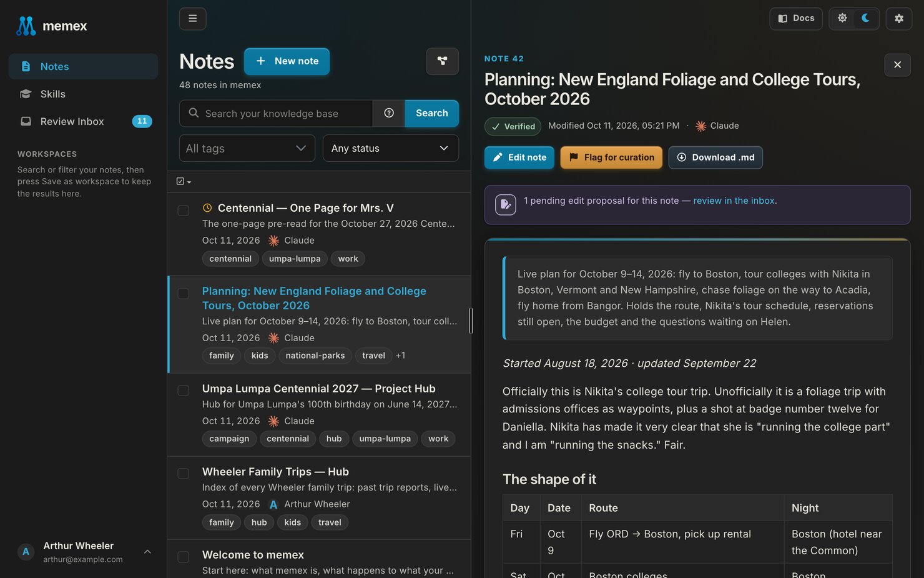Open settings gear icon
The width and height of the screenshot is (924, 578).
(x=899, y=19)
